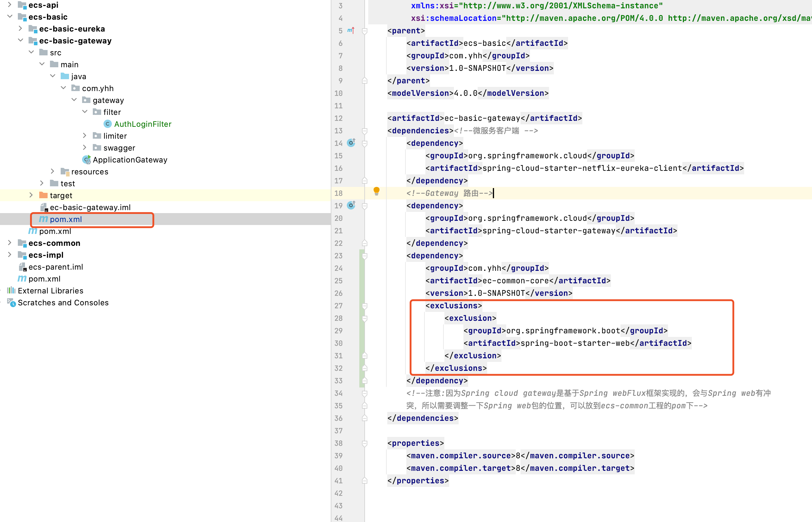
Task: Open External Libraries node
Action: point(51,291)
